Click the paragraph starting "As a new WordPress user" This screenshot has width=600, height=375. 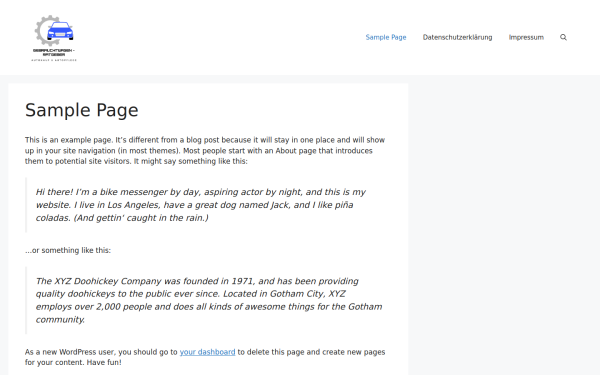[205, 357]
